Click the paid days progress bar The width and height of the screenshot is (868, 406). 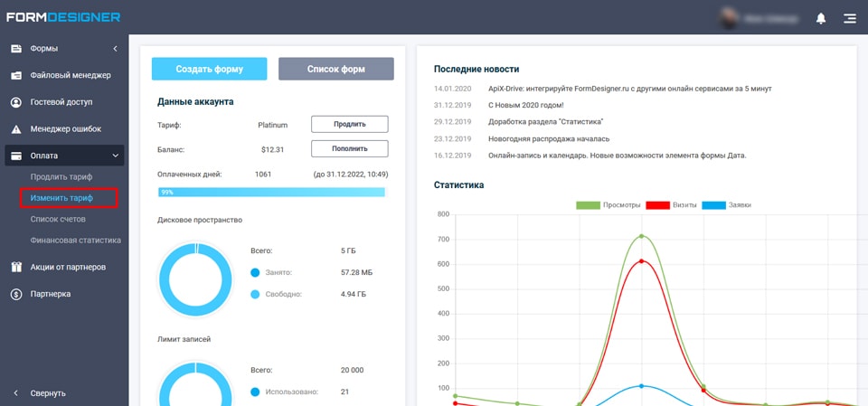[x=271, y=192]
